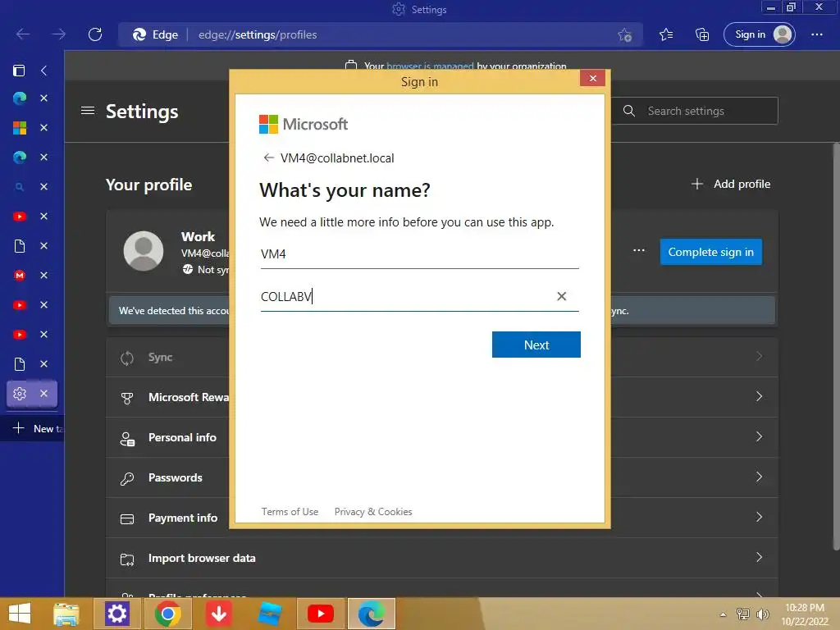Image resolution: width=840 pixels, height=630 pixels.
Task: Close the Sign in dialog
Action: (x=592, y=78)
